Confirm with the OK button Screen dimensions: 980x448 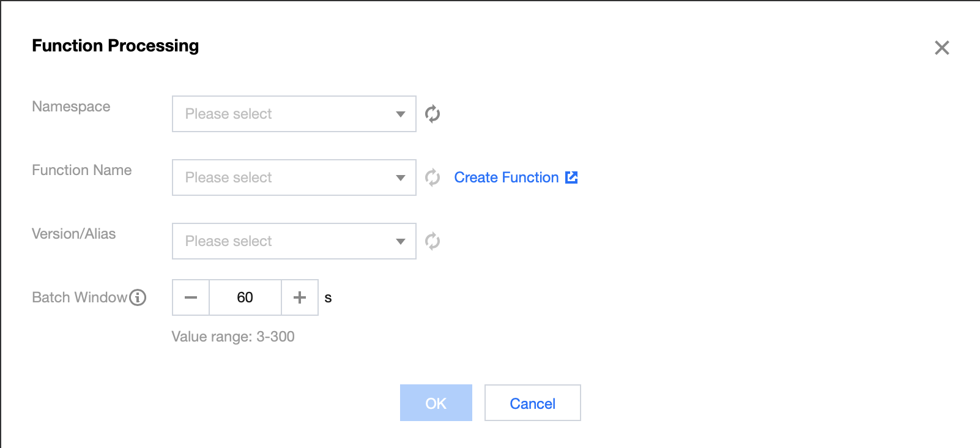point(436,403)
